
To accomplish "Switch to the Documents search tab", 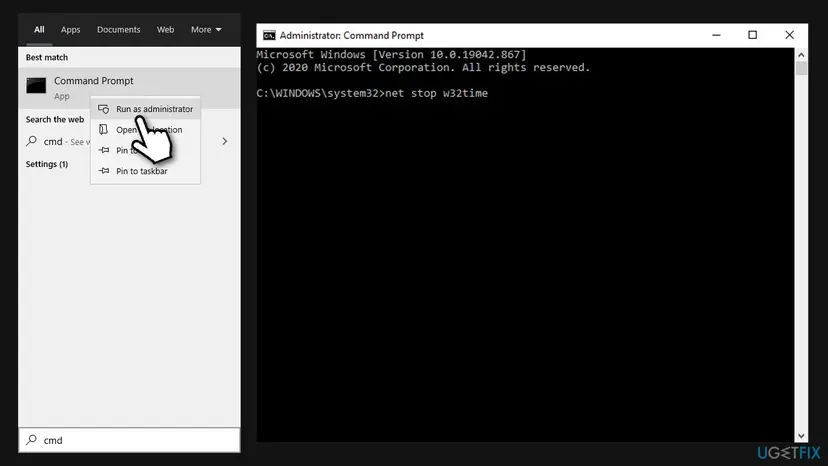I will point(118,30).
